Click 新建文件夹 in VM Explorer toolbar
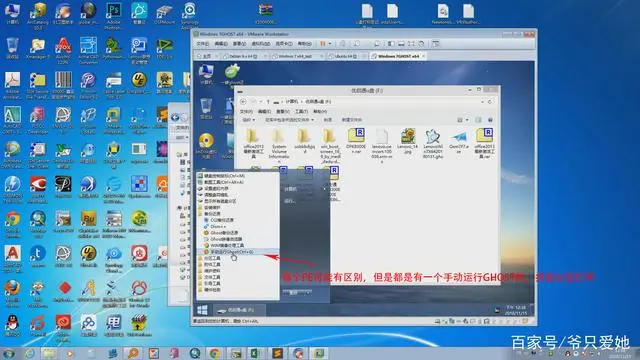Screen dimensions: 640x360 click(x=351, y=120)
